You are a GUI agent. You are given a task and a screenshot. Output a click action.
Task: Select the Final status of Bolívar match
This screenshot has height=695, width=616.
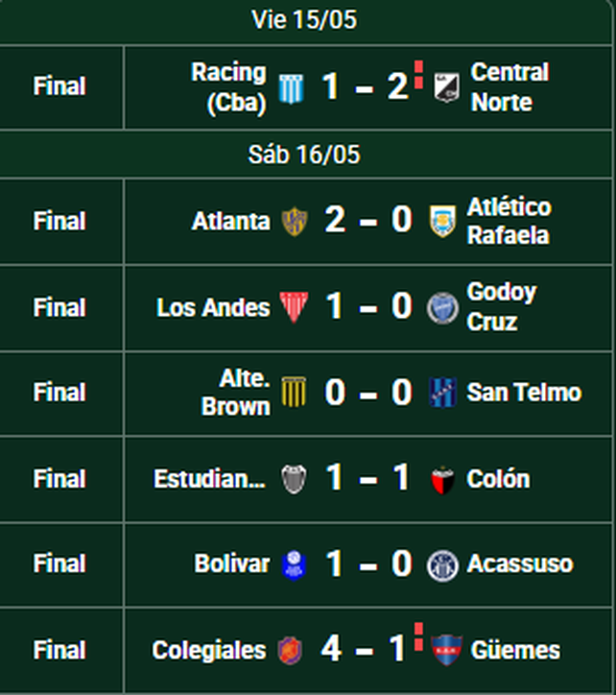point(59,563)
